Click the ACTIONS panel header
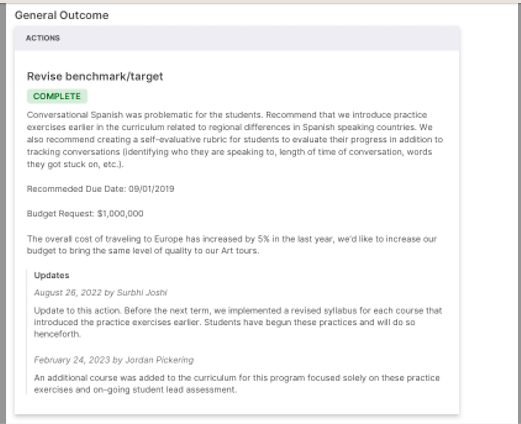 pyautogui.click(x=237, y=38)
